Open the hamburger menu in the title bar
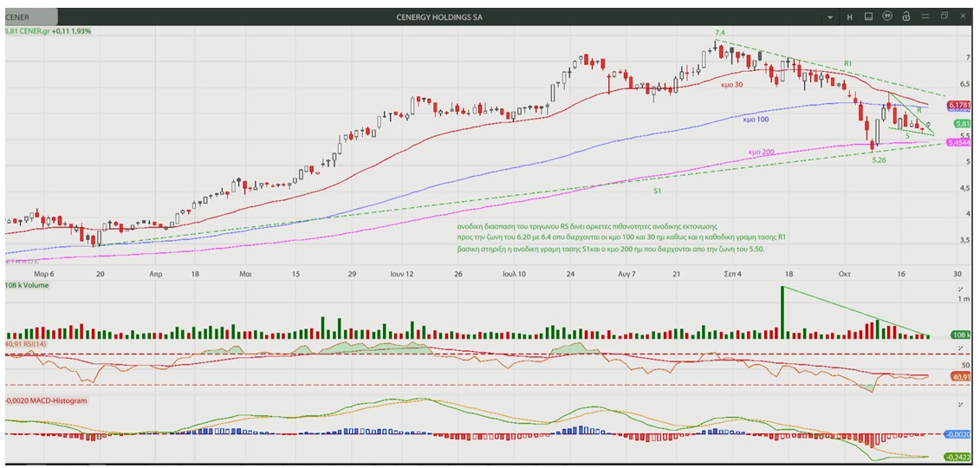The height and width of the screenshot is (468, 980). (x=925, y=16)
